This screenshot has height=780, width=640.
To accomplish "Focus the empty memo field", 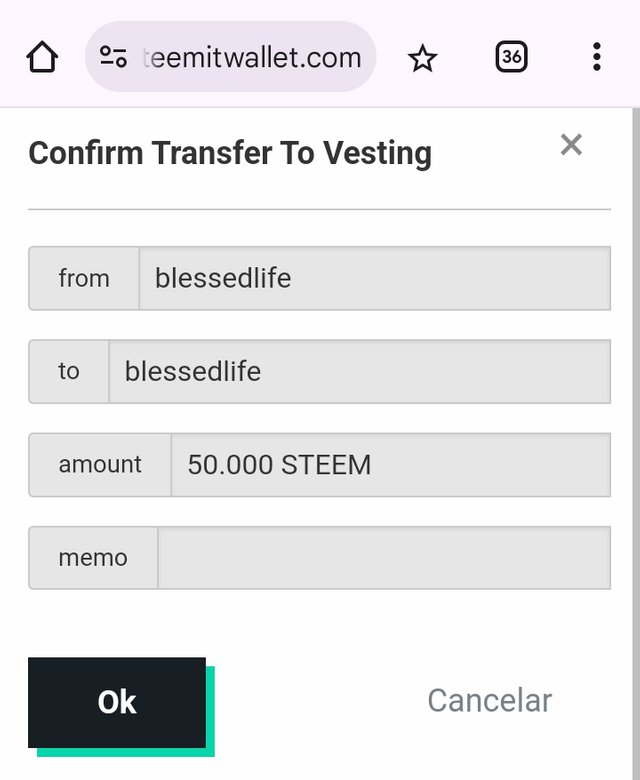I will coord(383,558).
